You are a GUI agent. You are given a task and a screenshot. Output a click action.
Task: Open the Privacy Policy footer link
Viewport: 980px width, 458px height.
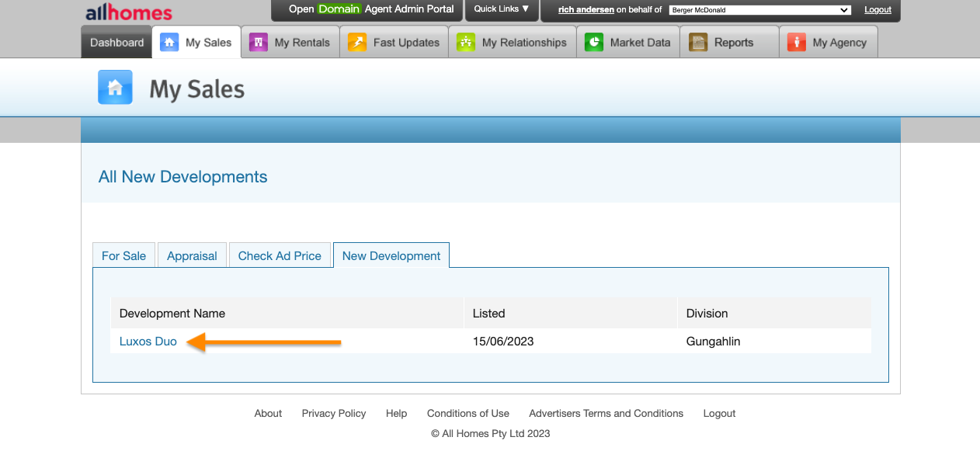[334, 414]
